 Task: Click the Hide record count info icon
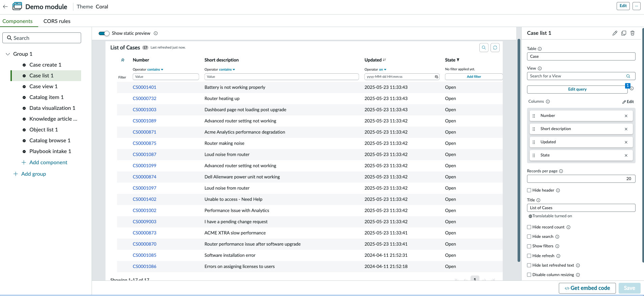(569, 227)
